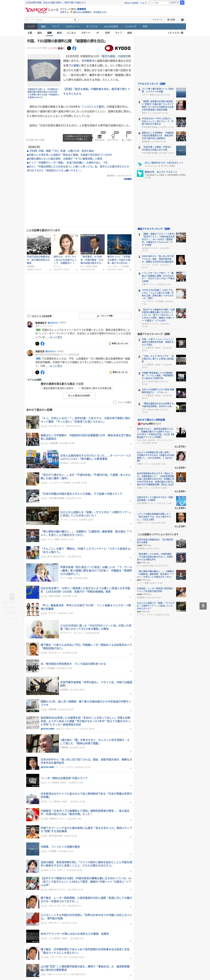This screenshot has height=980, width=210.
Task: Open ranking item 「反米友軍」を確保…中南米に
Action: (x=157, y=148)
